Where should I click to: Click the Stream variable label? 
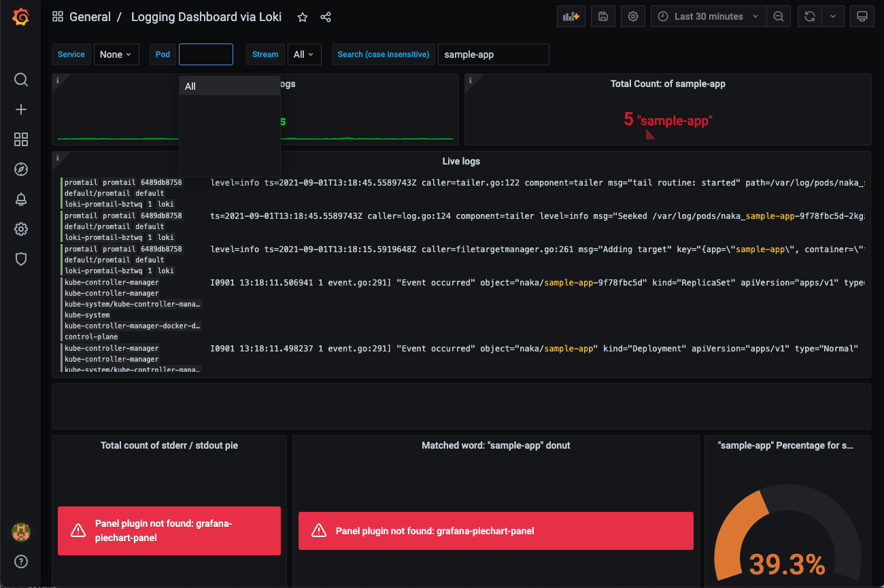coord(265,54)
